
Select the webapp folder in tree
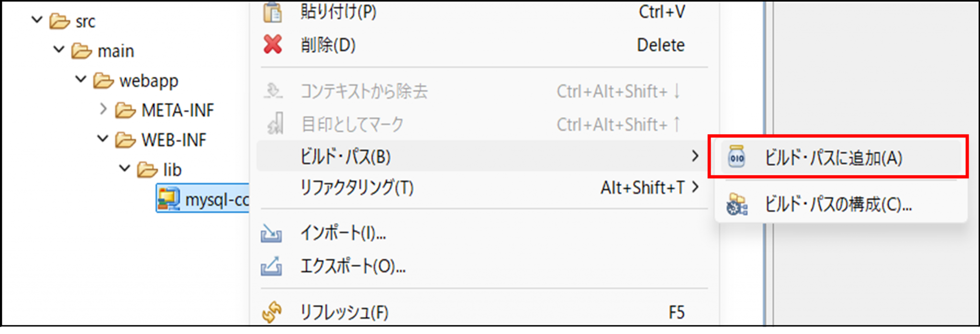point(148,81)
